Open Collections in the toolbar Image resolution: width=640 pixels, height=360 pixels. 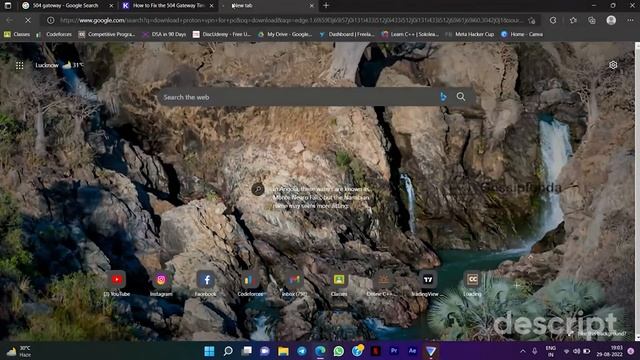(x=592, y=20)
